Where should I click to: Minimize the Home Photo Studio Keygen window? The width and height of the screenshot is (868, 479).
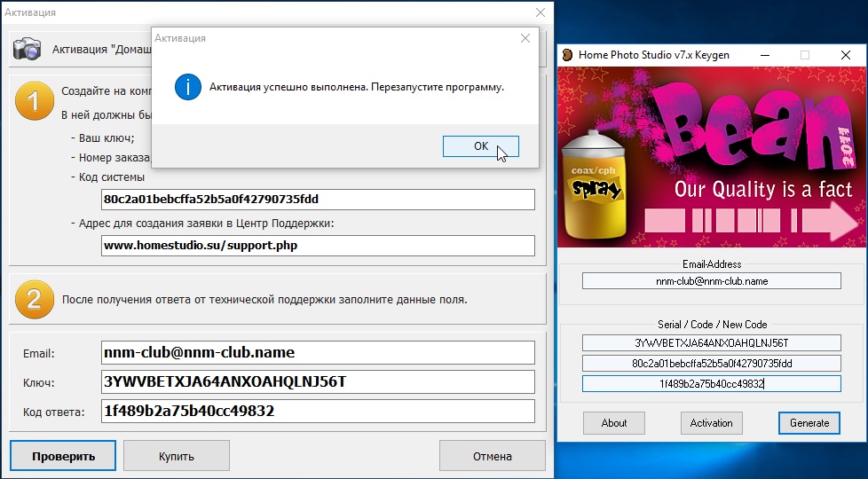765,55
